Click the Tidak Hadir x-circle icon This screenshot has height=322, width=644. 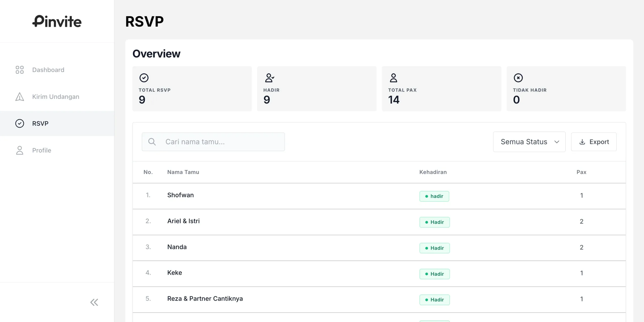pyautogui.click(x=518, y=78)
